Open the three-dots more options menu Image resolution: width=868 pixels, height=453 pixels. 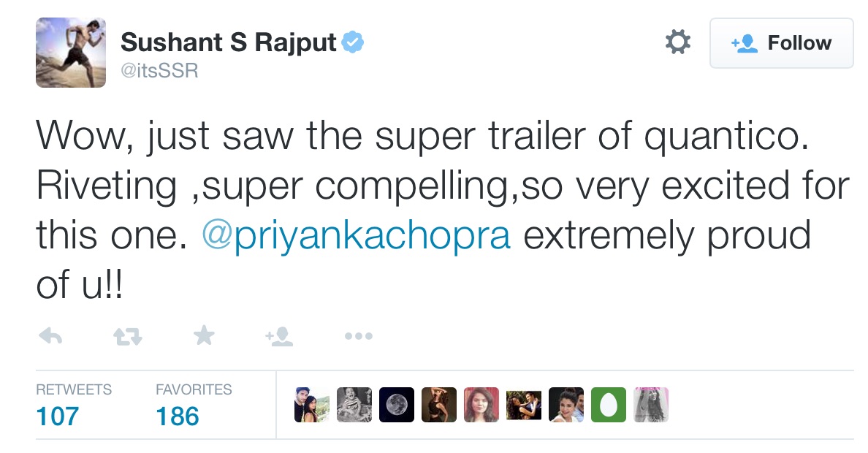tap(358, 337)
